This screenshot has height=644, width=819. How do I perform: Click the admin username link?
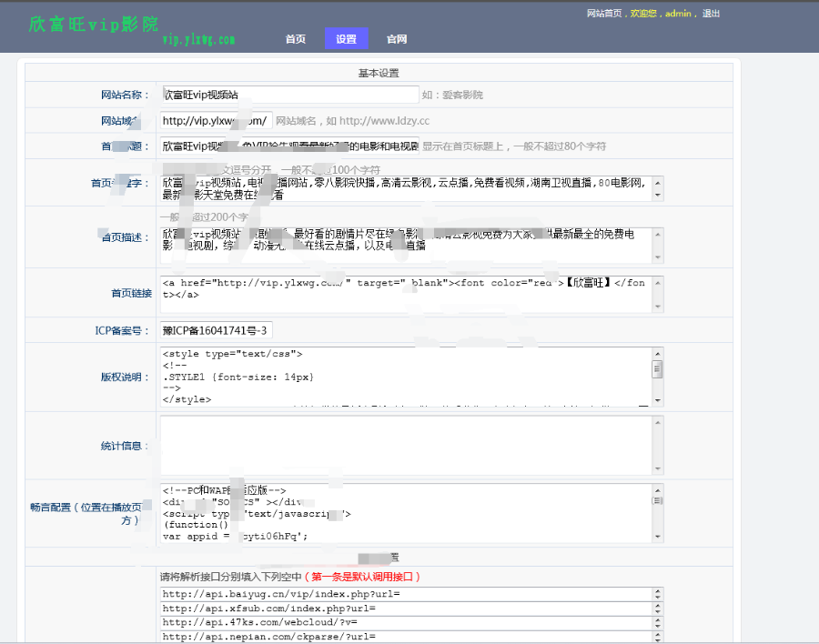pyautogui.click(x=678, y=14)
